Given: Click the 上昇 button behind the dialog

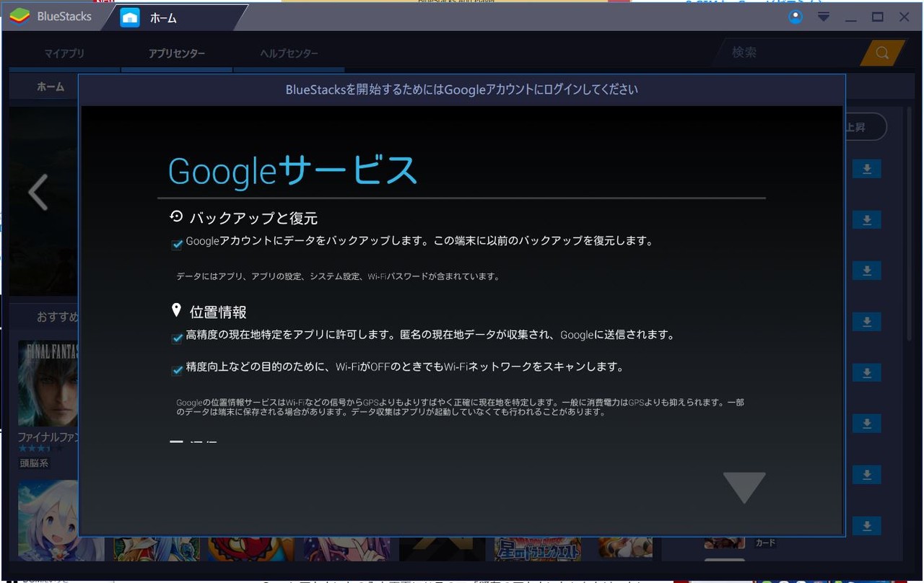Looking at the screenshot, I should tap(865, 127).
